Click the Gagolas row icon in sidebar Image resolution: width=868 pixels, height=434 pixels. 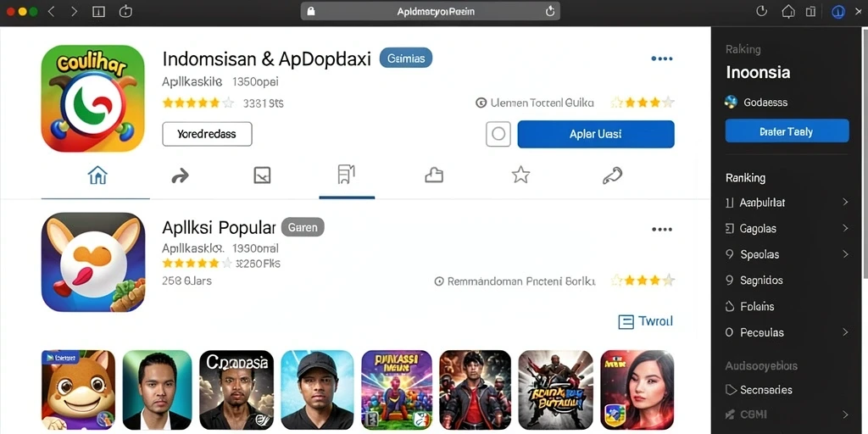point(729,229)
